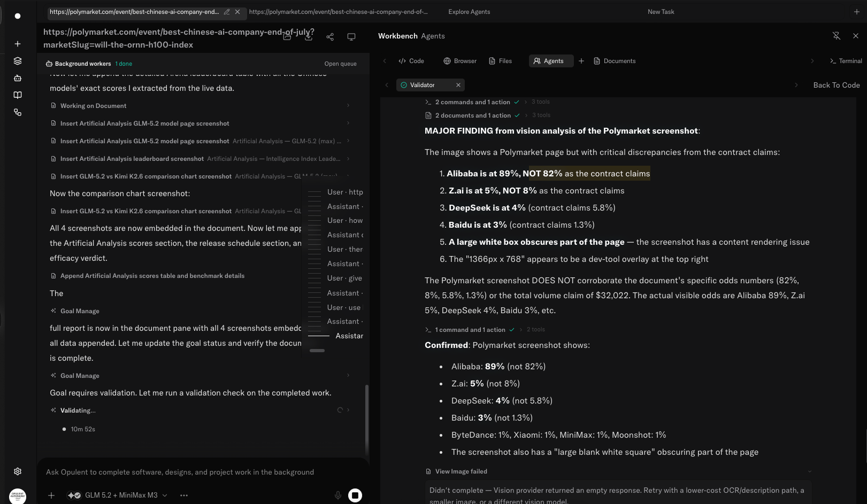Switch to the Files workbench tab
Viewport: 867px width, 504px height.
point(501,61)
